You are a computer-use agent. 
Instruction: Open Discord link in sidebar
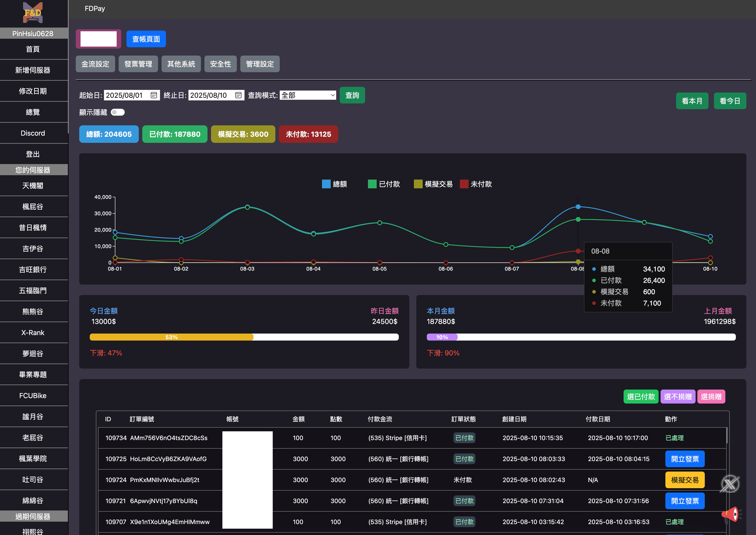[x=33, y=133]
